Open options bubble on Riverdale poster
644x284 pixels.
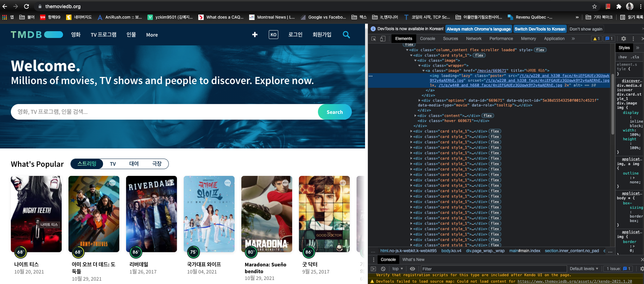pyautogui.click(x=170, y=183)
